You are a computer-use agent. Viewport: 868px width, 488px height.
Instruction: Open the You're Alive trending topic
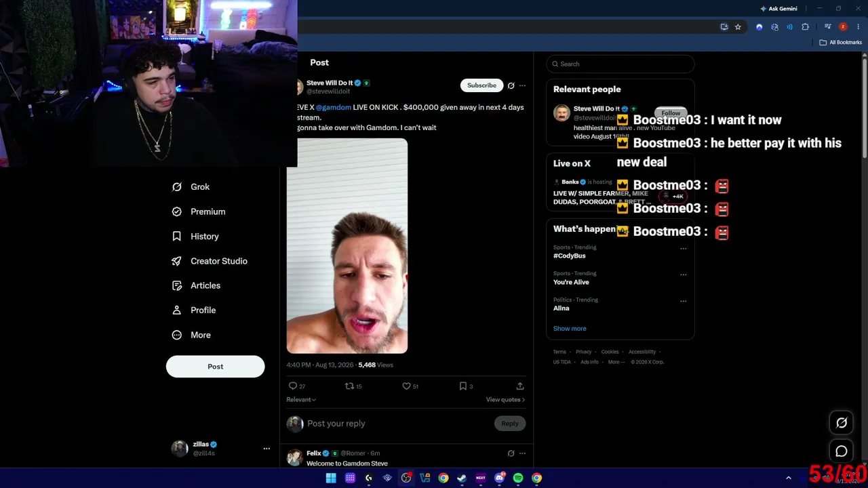click(x=571, y=282)
